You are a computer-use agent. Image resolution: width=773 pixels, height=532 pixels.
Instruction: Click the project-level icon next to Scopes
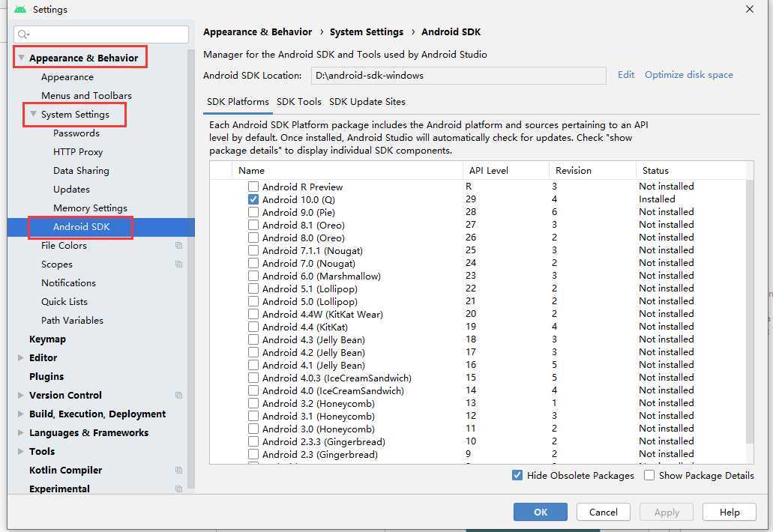pos(178,264)
